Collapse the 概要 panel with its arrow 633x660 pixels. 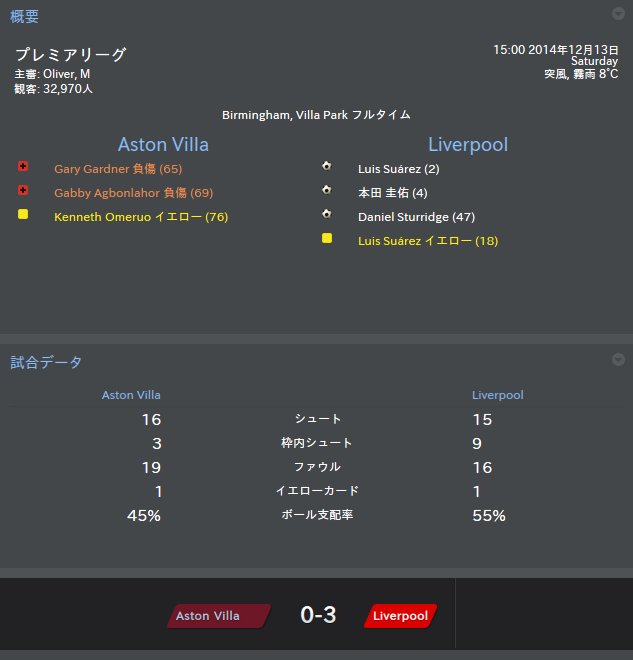[618, 14]
